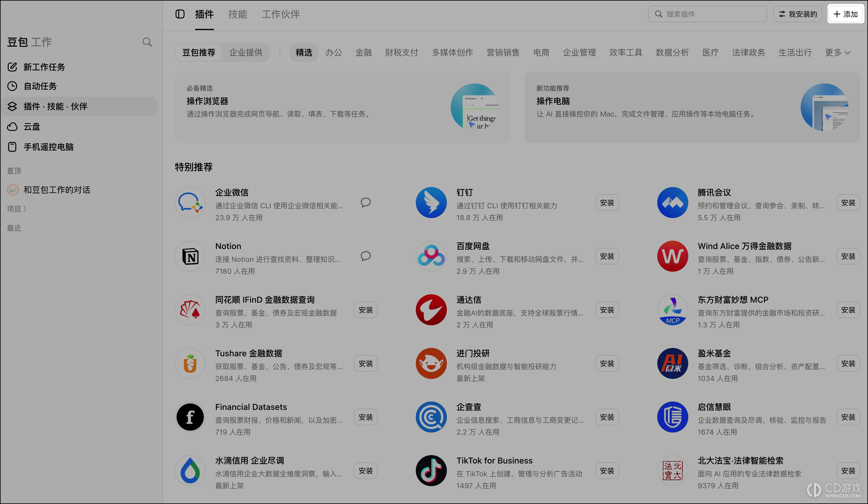The image size is (868, 504).
Task: Switch to the 企业提供 segment
Action: pyautogui.click(x=246, y=52)
